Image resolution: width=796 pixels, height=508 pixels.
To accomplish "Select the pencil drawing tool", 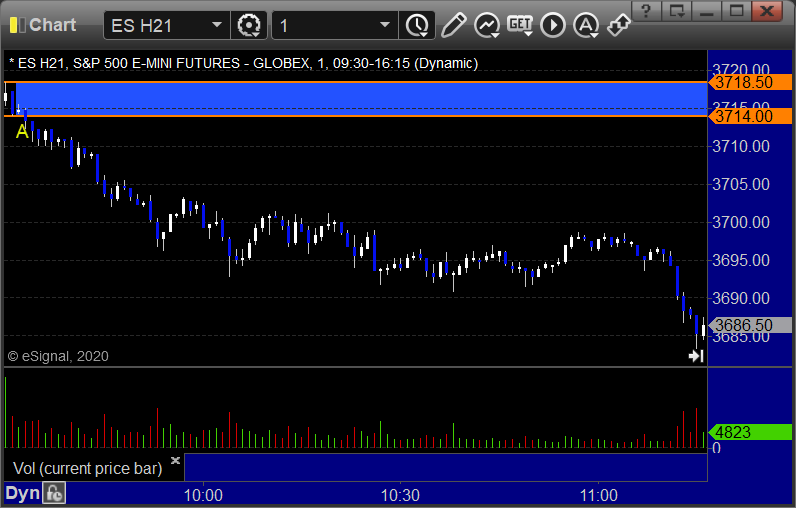I will pyautogui.click(x=453, y=25).
